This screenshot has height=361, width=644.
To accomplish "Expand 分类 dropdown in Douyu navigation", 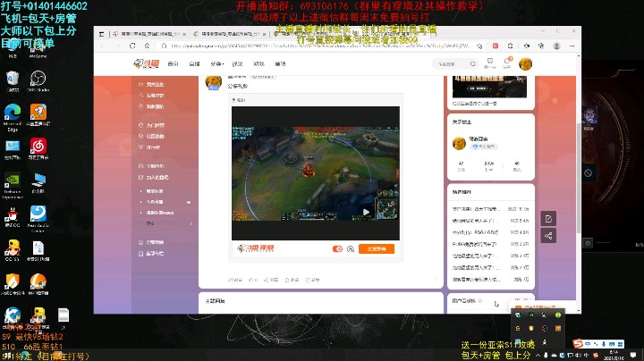I will 216,64.
